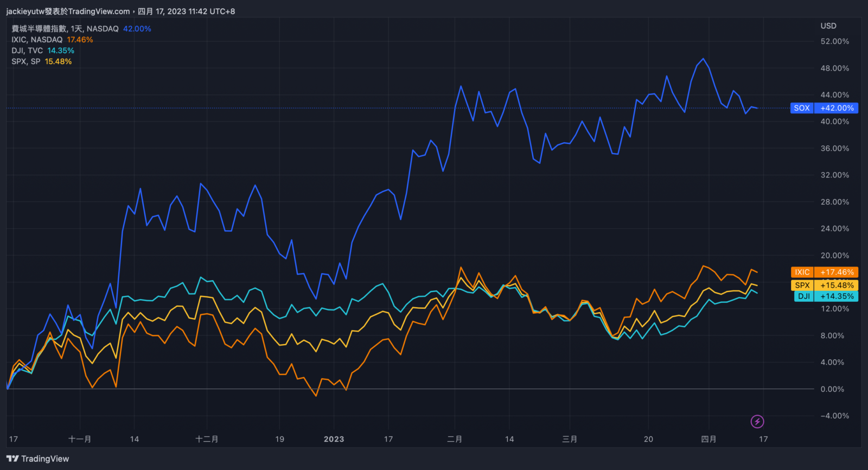Open the USD currency selector
The width and height of the screenshot is (868, 470).
[x=828, y=26]
